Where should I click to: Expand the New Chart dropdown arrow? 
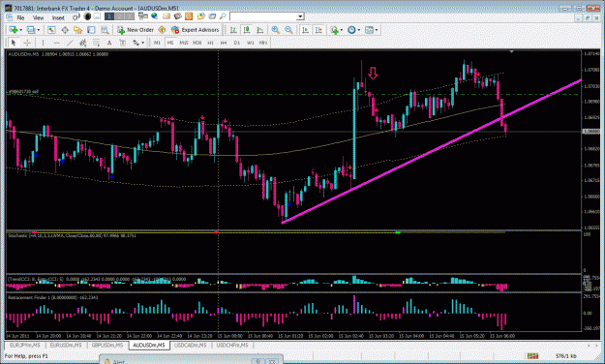click(20, 30)
